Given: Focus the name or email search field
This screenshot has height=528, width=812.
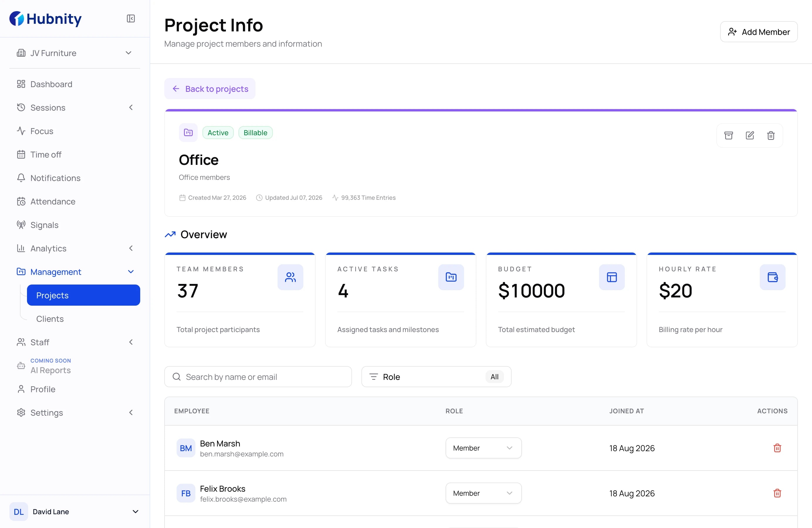Looking at the screenshot, I should pyautogui.click(x=258, y=377).
